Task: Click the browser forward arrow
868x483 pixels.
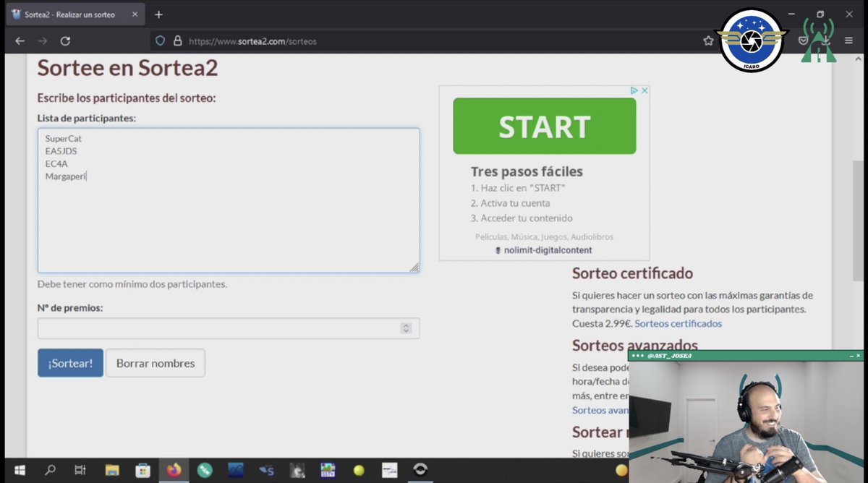Action: point(42,41)
